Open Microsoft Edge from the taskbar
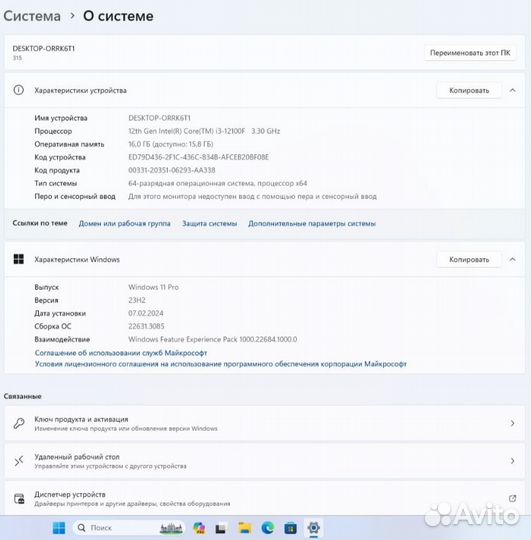This screenshot has width=531, height=540. (x=268, y=528)
